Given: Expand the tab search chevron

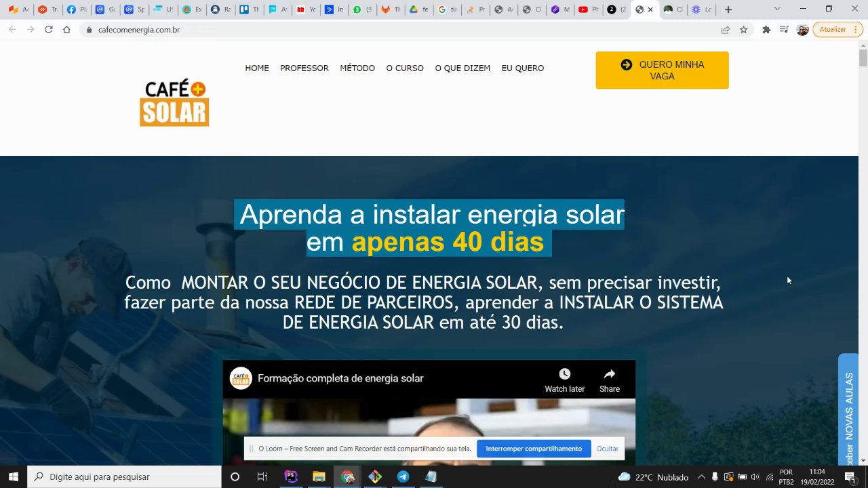Looking at the screenshot, I should pos(777,9).
